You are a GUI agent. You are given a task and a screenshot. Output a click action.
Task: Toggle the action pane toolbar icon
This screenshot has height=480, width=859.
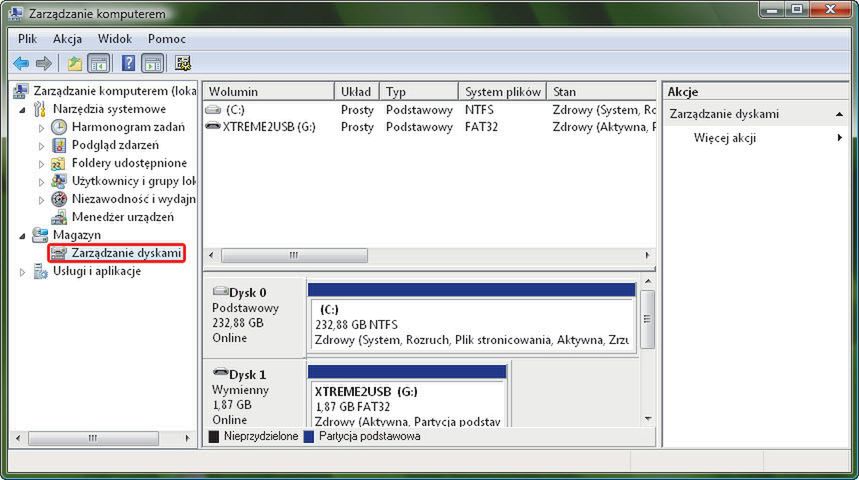coord(152,64)
